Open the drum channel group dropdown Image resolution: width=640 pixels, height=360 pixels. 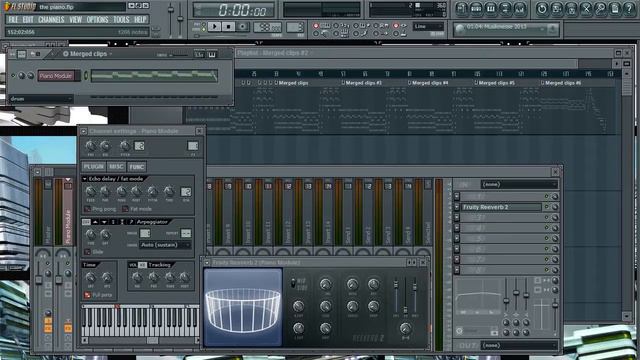click(x=41, y=99)
